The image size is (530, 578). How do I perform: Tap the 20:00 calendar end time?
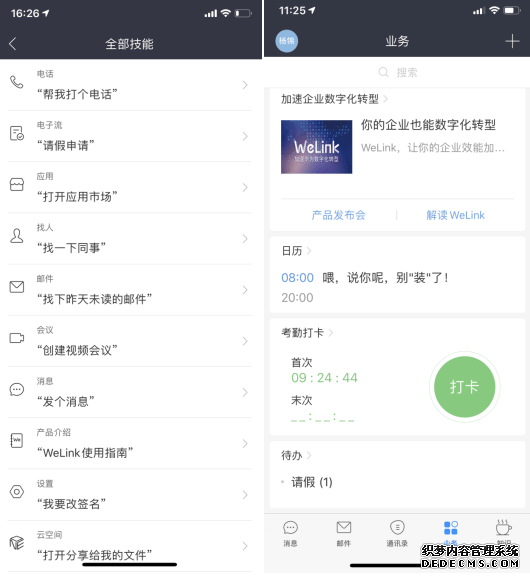297,298
